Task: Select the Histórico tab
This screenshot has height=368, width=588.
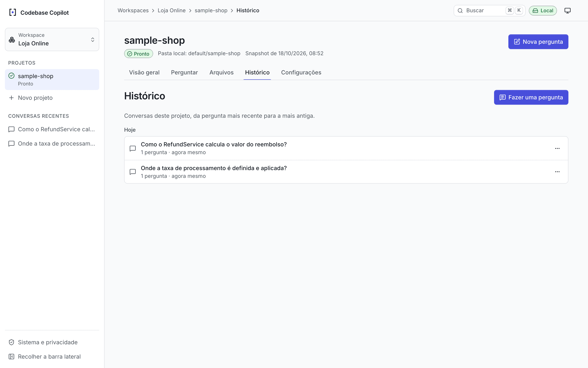Action: pos(257,72)
